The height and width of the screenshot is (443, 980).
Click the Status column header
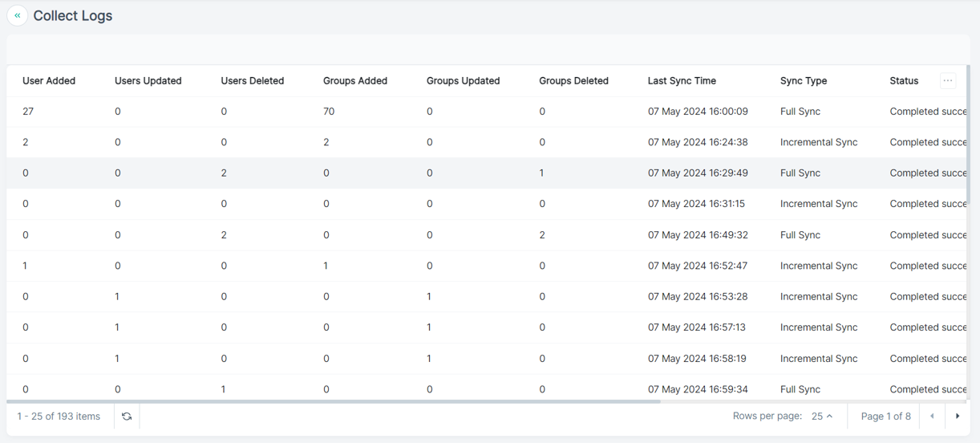pyautogui.click(x=904, y=80)
